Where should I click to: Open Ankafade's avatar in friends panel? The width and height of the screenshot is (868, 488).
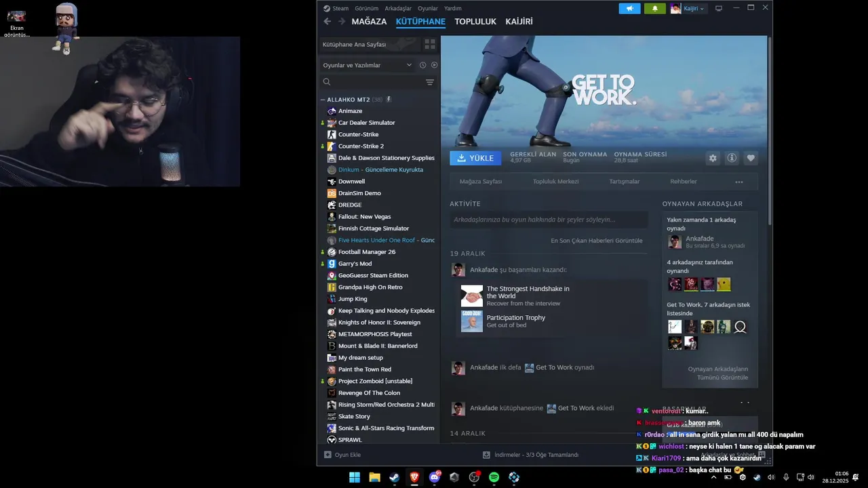coord(675,242)
